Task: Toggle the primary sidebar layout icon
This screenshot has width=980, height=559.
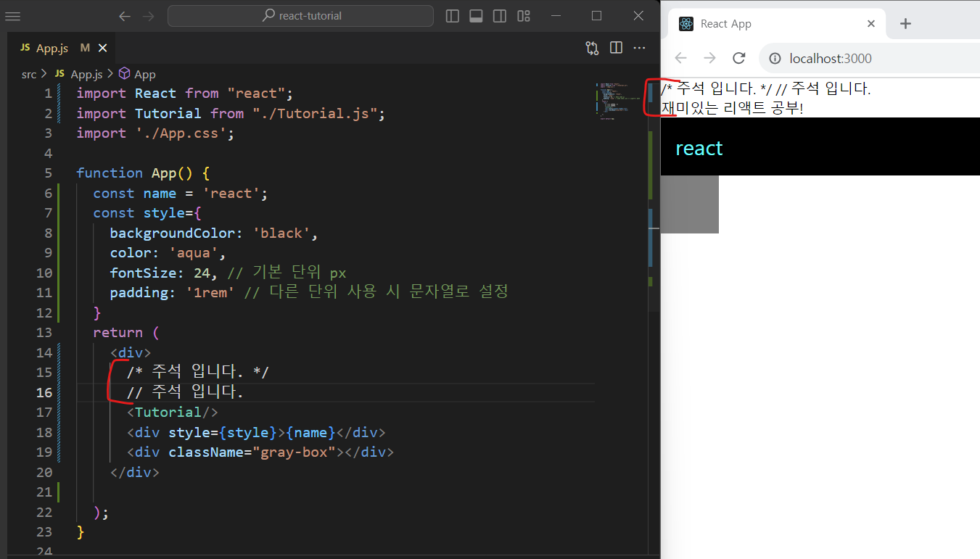Action: 453,16
